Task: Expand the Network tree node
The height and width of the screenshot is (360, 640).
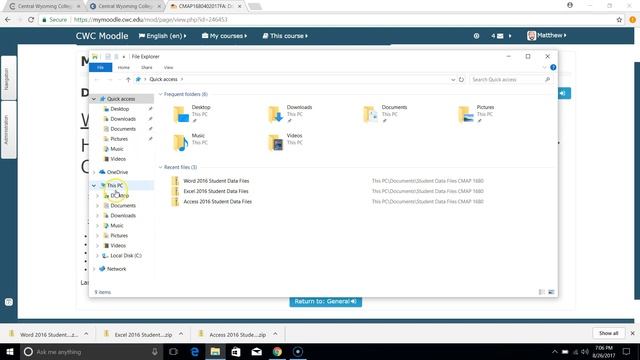Action: tap(94, 269)
